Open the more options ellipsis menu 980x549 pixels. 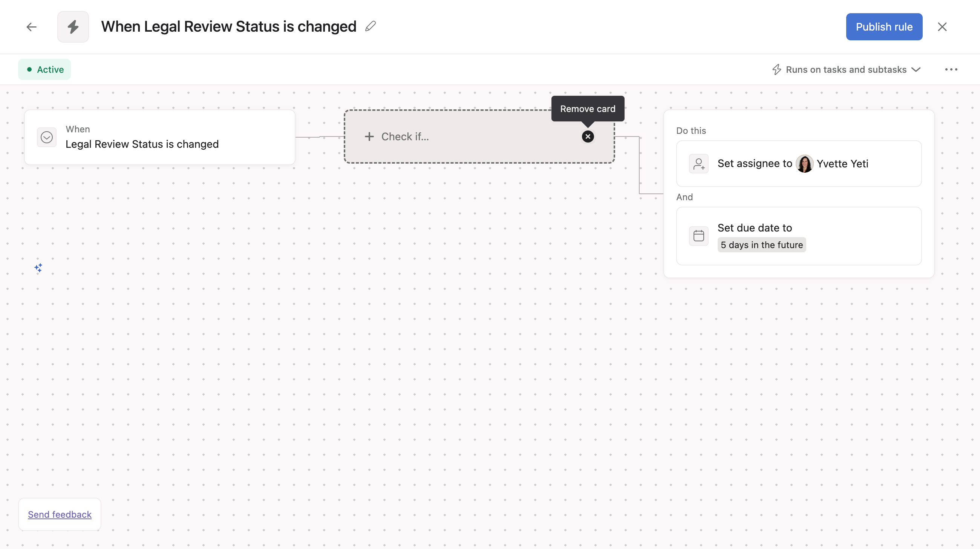[951, 70]
